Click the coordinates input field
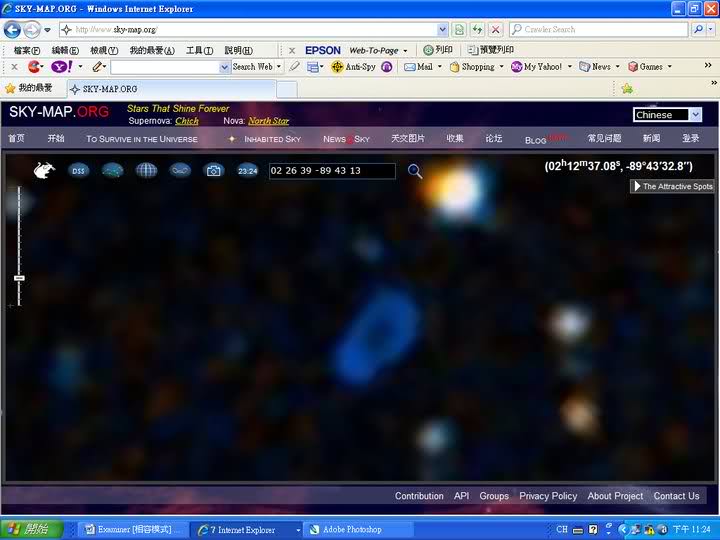The image size is (720, 540). click(331, 171)
